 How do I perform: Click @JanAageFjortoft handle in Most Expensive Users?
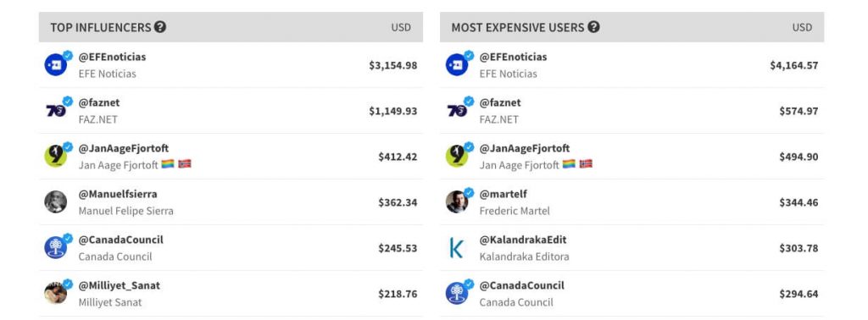point(525,148)
